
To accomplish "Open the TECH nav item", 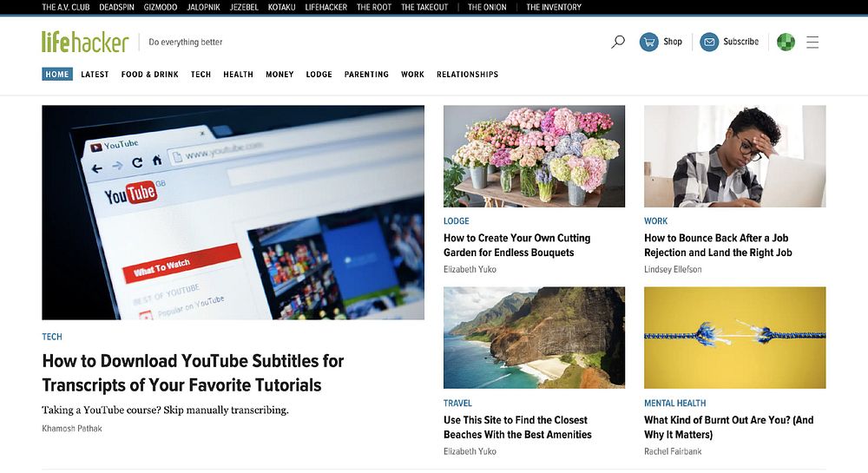I will [201, 74].
